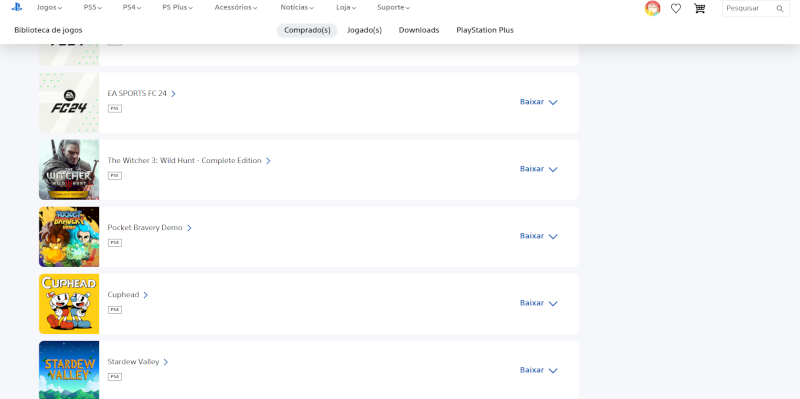This screenshot has height=399, width=800.
Task: Switch to the Downloads tab
Action: pos(419,30)
